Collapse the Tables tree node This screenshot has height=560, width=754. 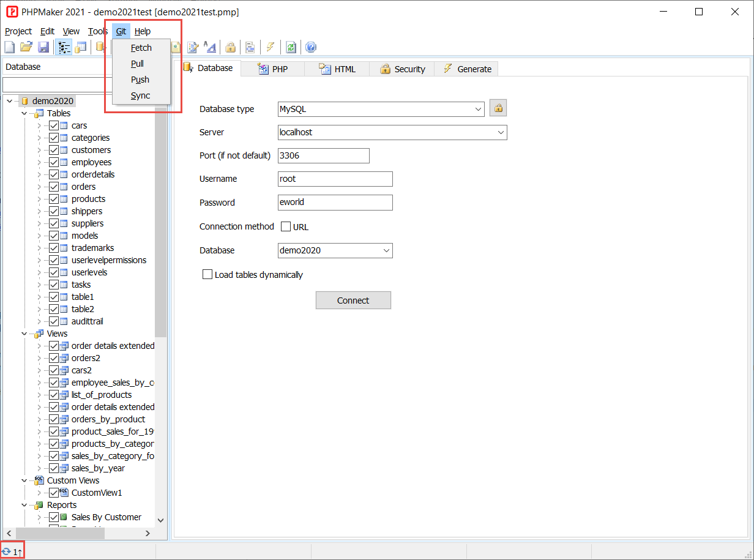click(24, 113)
